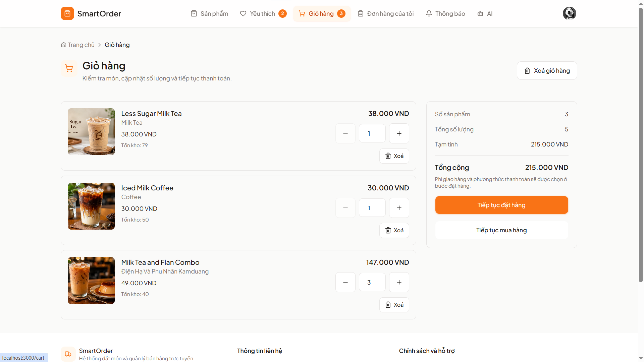Screen dimensions: 644x362
Task: Click the page scrollbar down arrow
Action: pyautogui.click(x=641, y=358)
